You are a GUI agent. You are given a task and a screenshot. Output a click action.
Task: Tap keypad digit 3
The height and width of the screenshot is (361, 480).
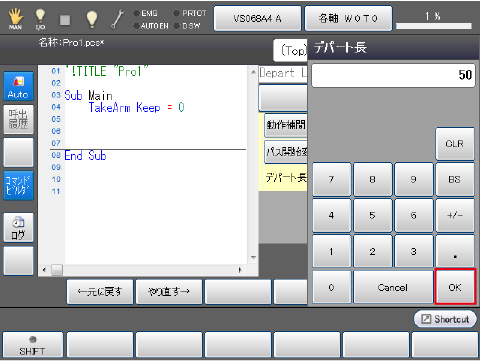(414, 251)
